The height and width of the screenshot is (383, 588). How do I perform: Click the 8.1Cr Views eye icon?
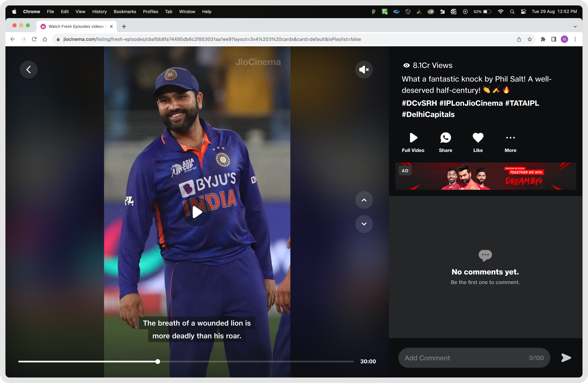click(x=406, y=65)
